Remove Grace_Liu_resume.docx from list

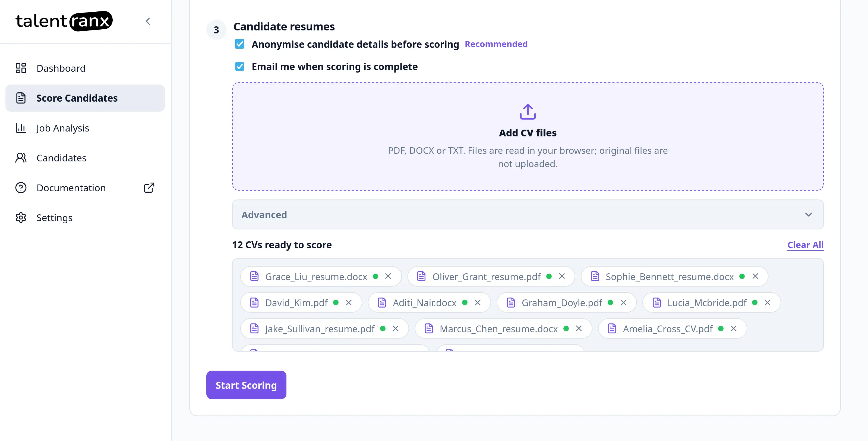(x=388, y=276)
